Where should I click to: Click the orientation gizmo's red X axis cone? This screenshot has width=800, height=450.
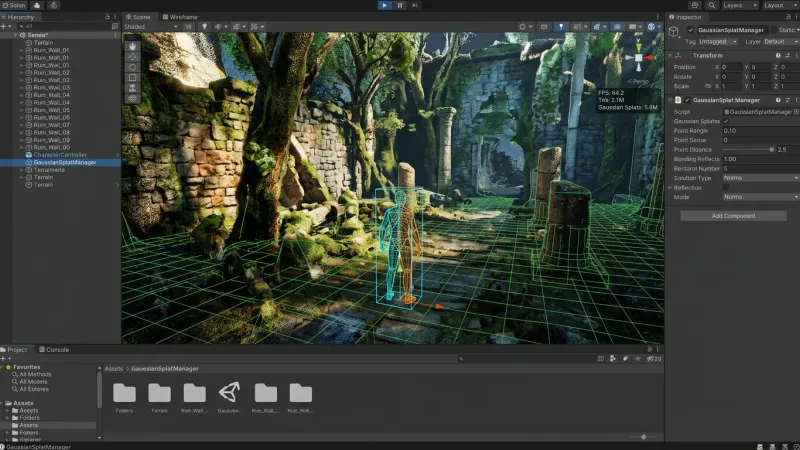tap(649, 58)
